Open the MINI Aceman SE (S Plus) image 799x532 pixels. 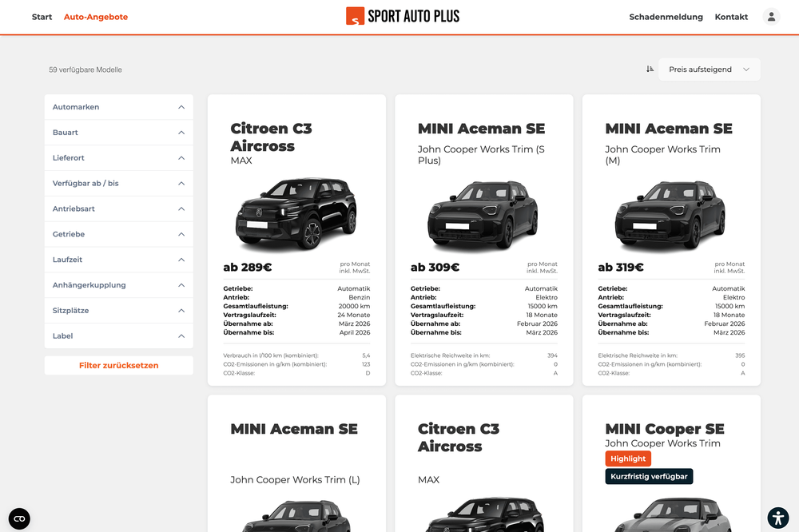click(x=484, y=212)
